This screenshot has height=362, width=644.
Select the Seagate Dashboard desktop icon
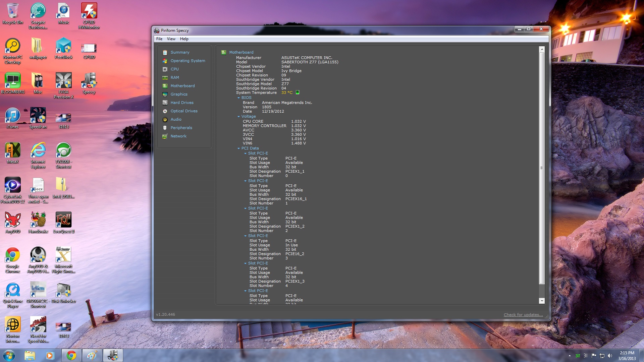coord(38,16)
